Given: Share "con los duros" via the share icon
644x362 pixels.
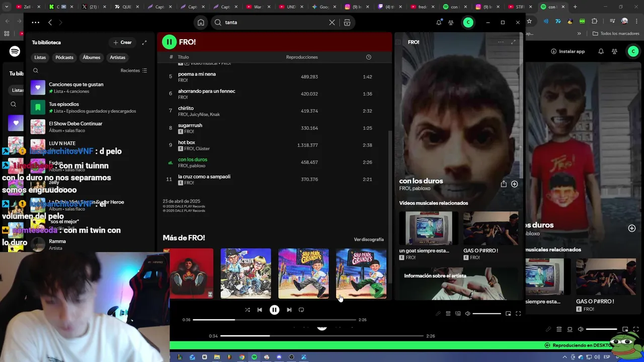Looking at the screenshot, I should tap(504, 184).
